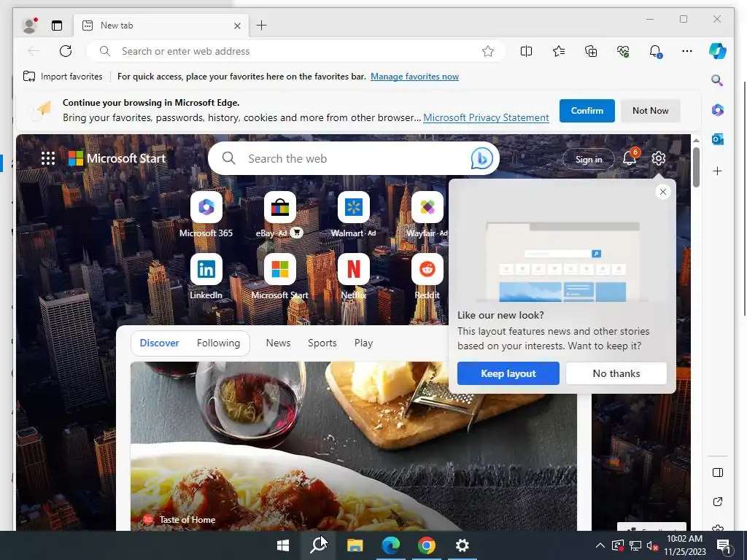This screenshot has width=747, height=560.
Task: Open taskbar Search magnifier
Action: pyautogui.click(x=318, y=545)
